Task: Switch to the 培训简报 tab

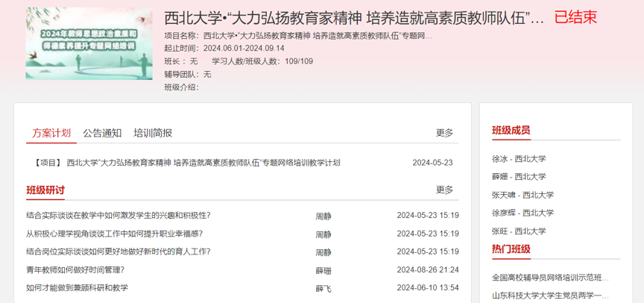Action: click(x=153, y=133)
